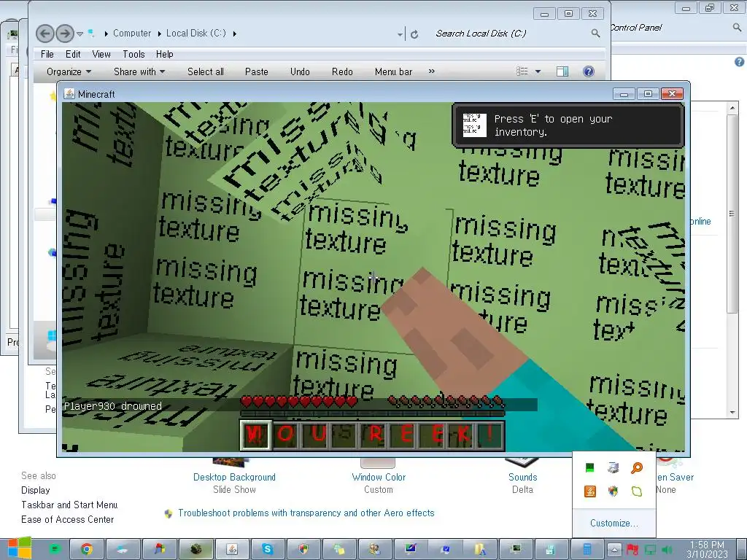
Task: Select the first hotbar slot in Minecraft
Action: [x=256, y=435]
